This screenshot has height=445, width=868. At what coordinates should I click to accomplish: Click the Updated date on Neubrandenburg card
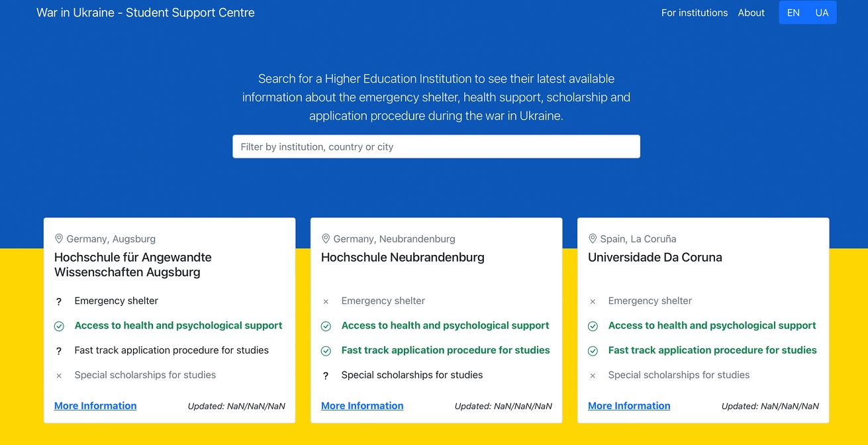[503, 407]
